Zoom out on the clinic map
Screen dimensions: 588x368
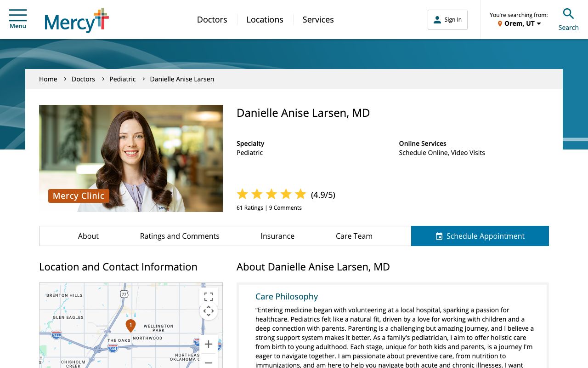click(209, 362)
